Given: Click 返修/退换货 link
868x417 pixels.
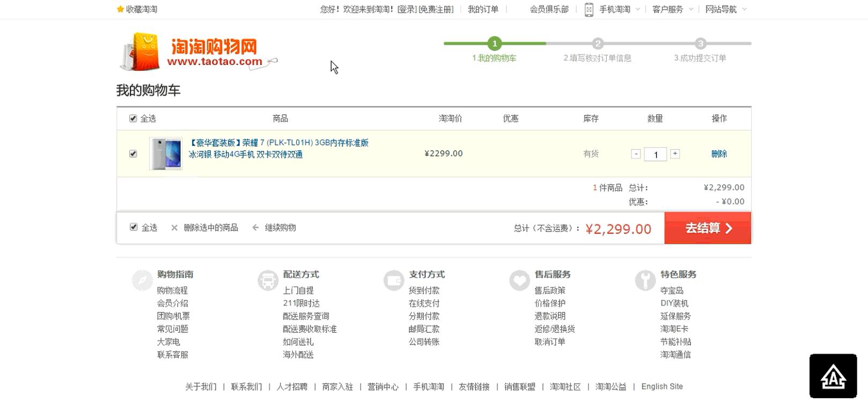Looking at the screenshot, I should (555, 329).
